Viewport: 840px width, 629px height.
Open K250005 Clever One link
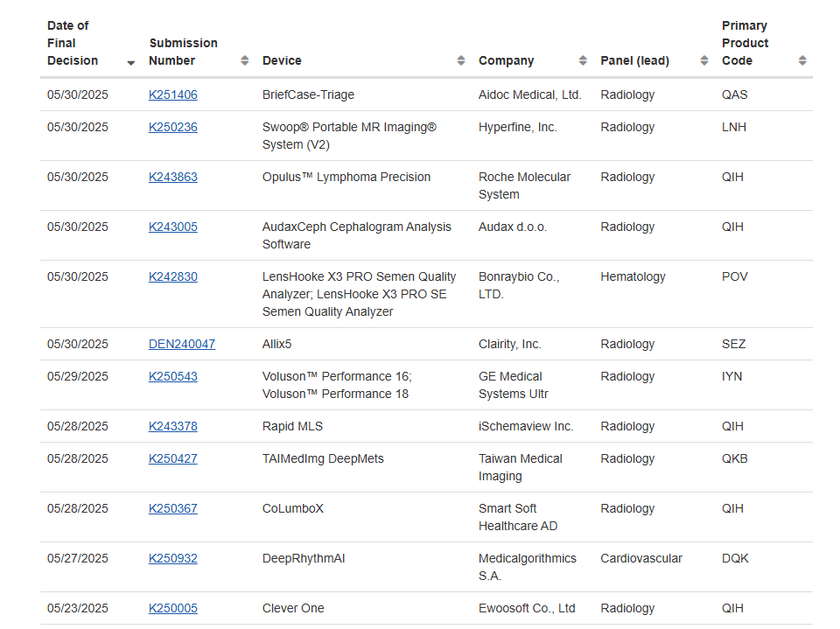tap(173, 608)
